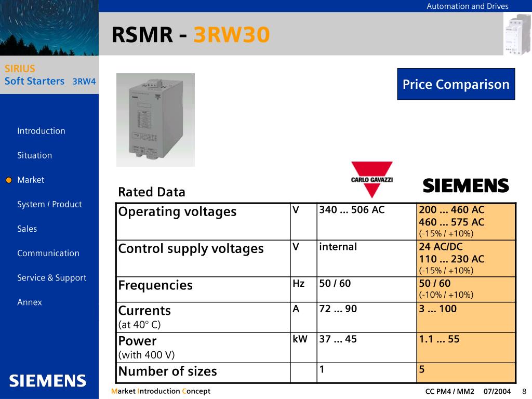The width and height of the screenshot is (532, 399).
Task: Open the Annex section
Action: click(30, 302)
